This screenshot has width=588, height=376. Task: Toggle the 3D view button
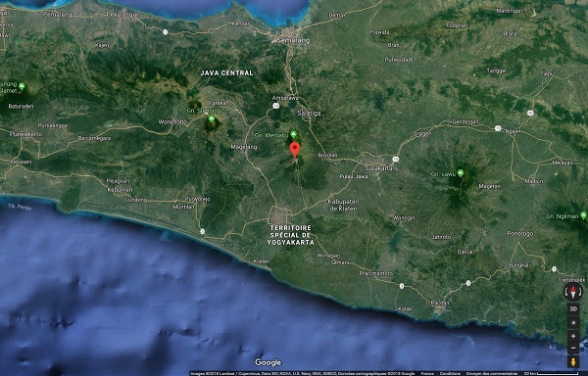coord(573,309)
